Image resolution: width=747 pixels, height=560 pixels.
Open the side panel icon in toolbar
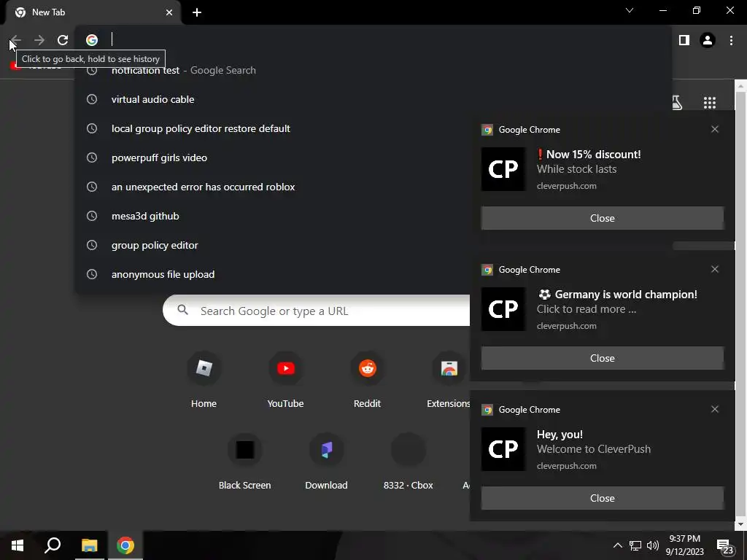pos(684,40)
